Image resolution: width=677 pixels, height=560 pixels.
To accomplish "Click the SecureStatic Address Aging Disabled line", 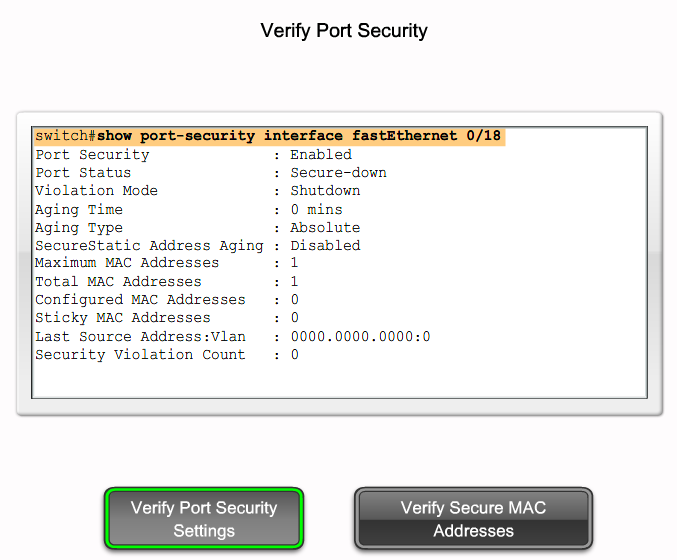I will 198,246.
